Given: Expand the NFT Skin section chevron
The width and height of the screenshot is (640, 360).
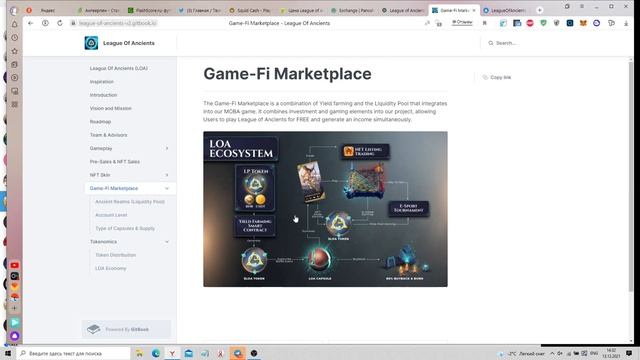Looking at the screenshot, I should (x=167, y=175).
